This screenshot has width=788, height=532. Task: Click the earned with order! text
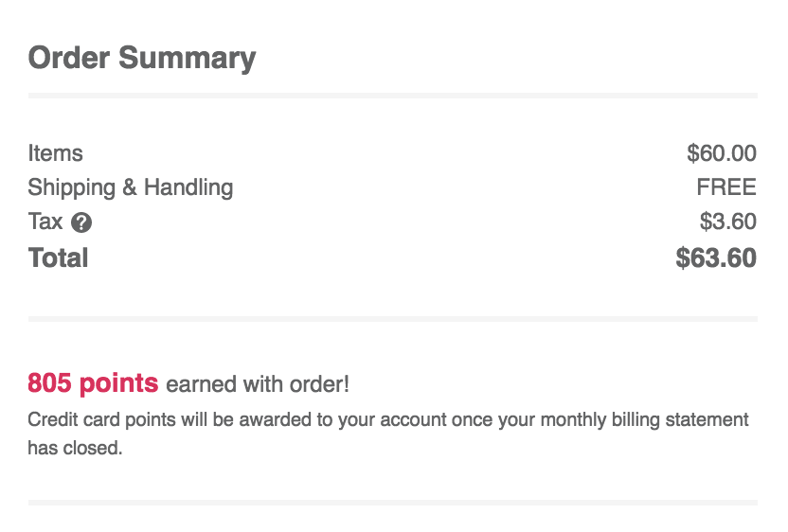pyautogui.click(x=258, y=384)
